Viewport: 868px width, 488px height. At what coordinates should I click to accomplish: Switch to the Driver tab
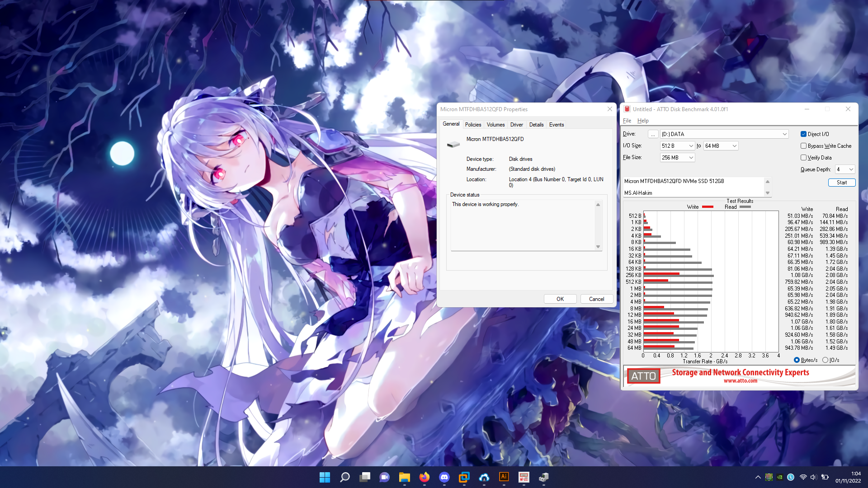pos(517,125)
